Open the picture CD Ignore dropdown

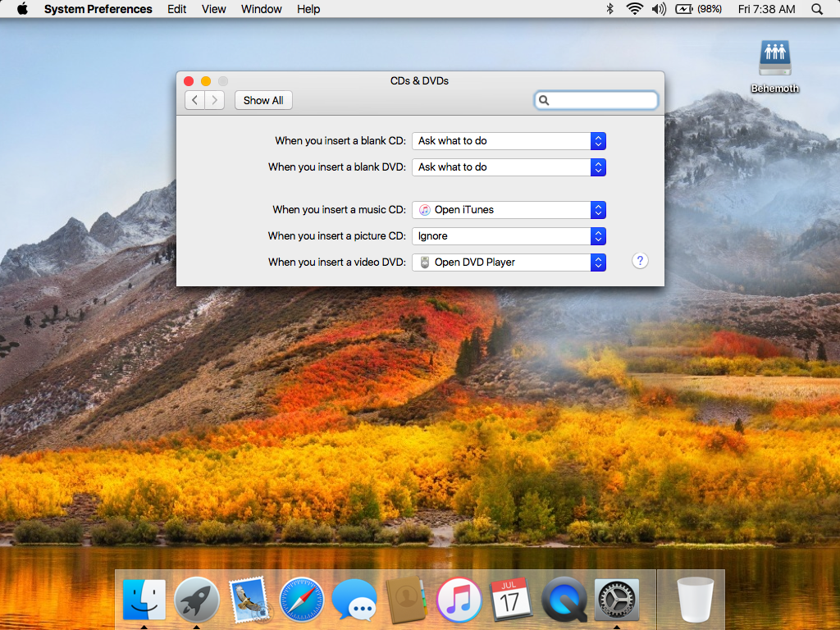tap(509, 236)
